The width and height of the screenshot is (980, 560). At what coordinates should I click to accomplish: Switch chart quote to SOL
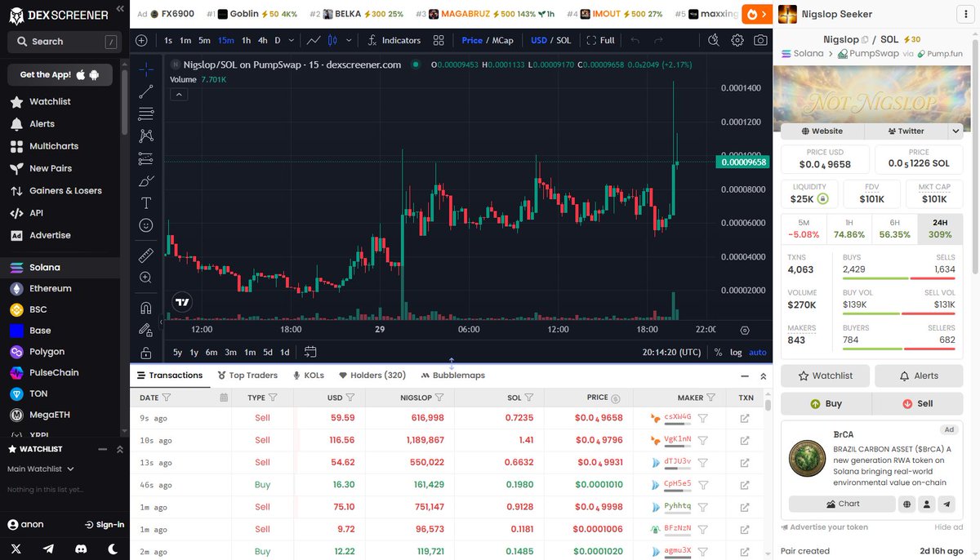tap(563, 40)
